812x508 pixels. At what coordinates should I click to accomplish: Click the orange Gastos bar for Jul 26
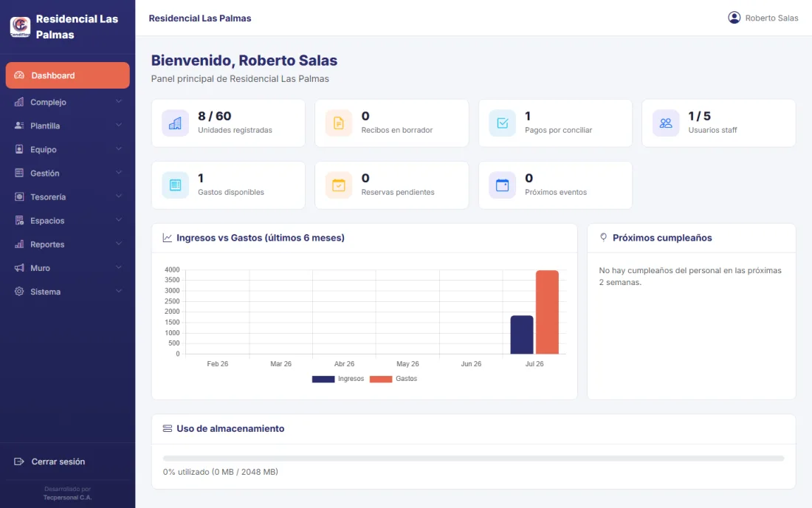pos(547,312)
